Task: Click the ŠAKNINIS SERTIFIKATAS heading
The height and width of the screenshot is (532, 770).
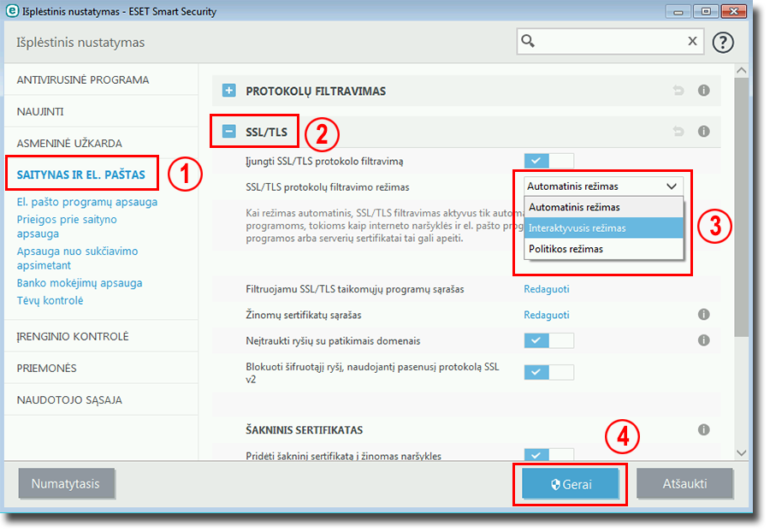Action: tap(305, 430)
